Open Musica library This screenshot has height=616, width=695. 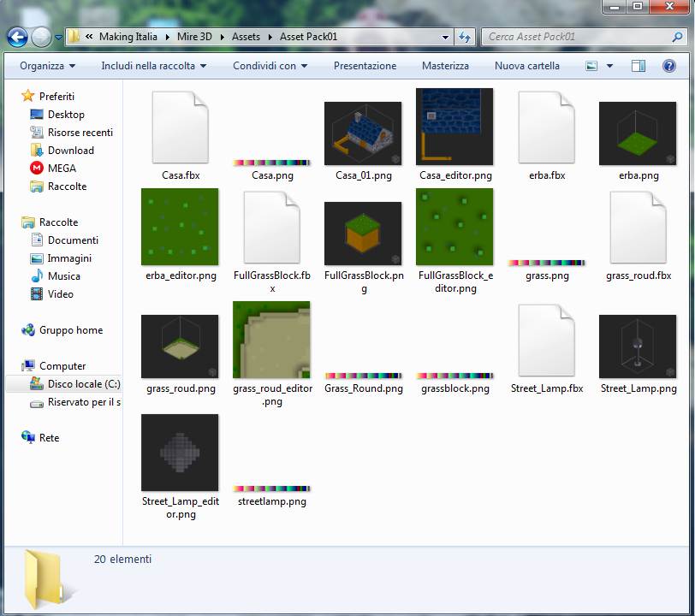[64, 276]
